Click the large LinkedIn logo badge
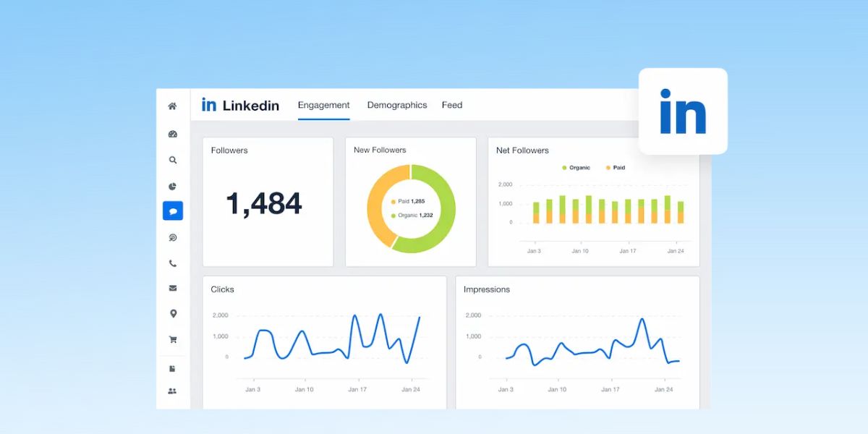 pyautogui.click(x=683, y=111)
